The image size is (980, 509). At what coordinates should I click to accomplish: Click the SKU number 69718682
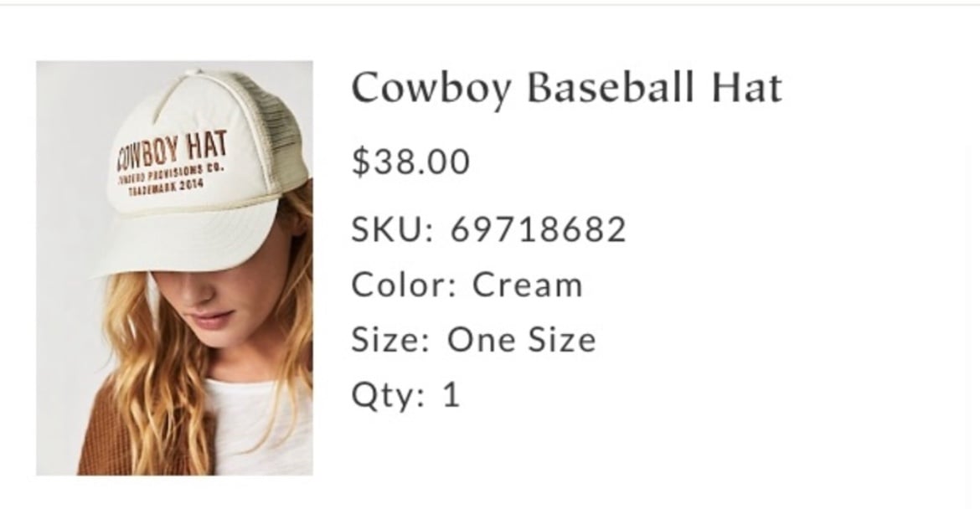(x=538, y=229)
